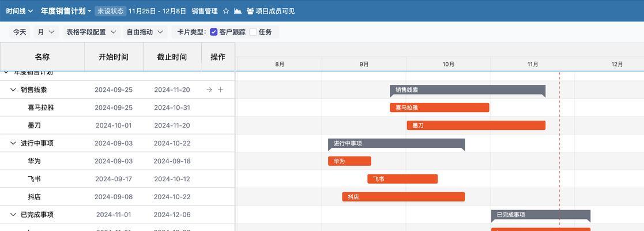644x231 pixels.
Task: Open the 时间线 view dropdown
Action: coord(19,11)
